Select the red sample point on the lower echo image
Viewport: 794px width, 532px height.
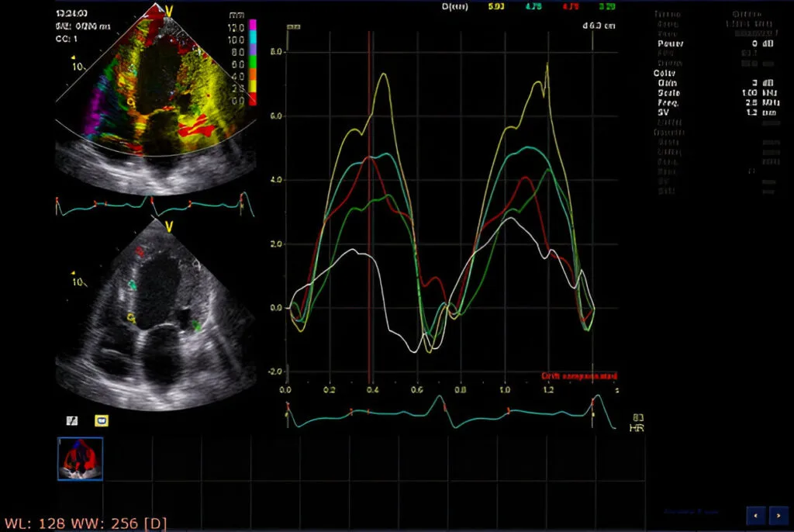click(x=140, y=252)
